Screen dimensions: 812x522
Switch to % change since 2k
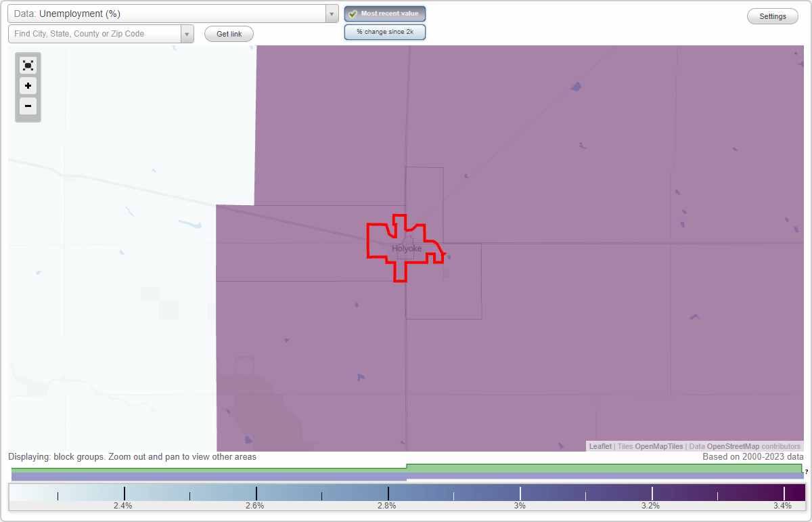385,32
